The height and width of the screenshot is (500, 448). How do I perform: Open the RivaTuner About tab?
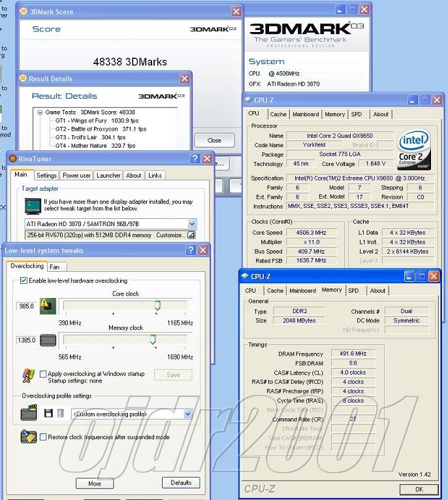(133, 175)
